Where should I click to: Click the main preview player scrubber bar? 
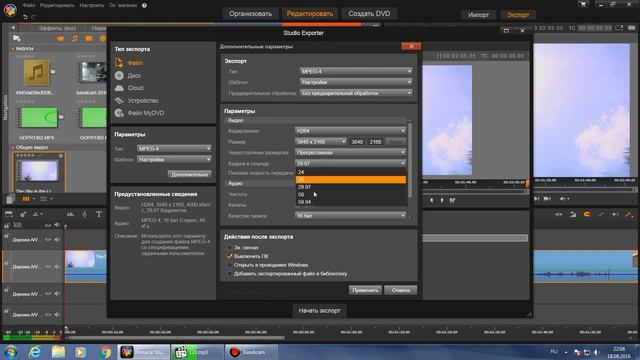coord(585,189)
